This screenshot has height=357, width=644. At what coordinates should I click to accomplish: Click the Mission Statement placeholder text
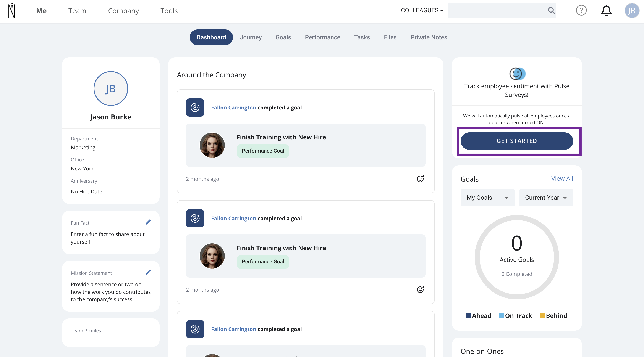click(111, 292)
